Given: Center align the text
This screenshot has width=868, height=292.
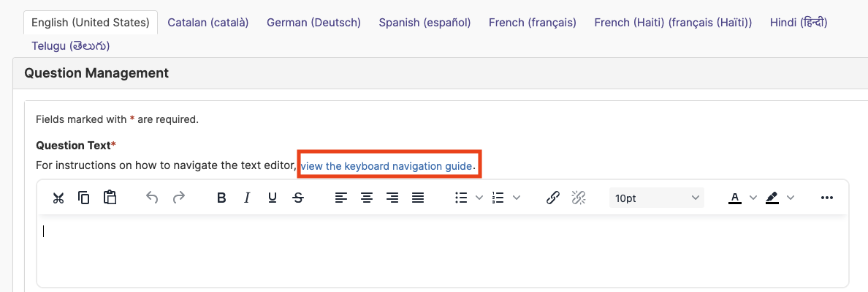Looking at the screenshot, I should point(367,198).
